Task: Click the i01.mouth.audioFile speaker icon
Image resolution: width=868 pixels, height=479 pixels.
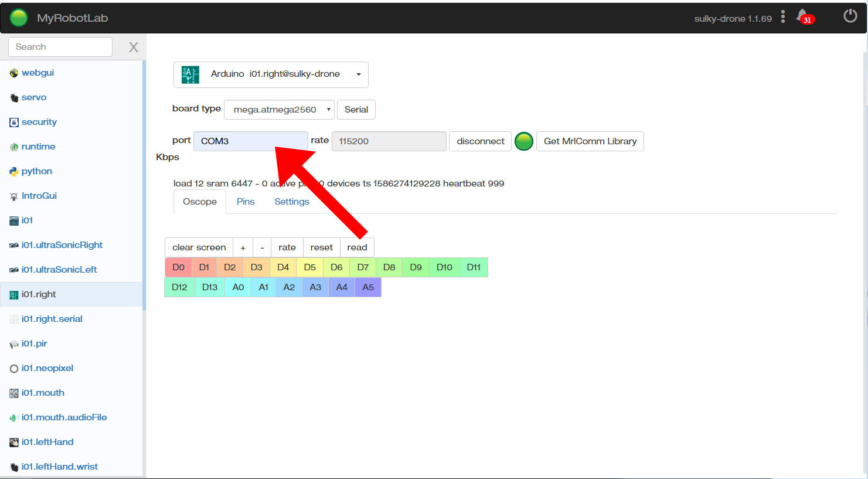Action: point(14,418)
